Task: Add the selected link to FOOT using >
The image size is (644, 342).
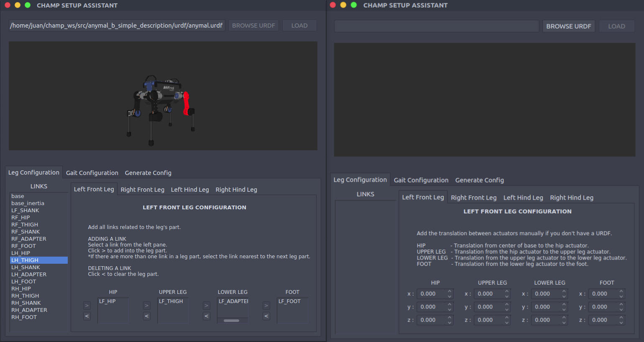Action: point(266,306)
